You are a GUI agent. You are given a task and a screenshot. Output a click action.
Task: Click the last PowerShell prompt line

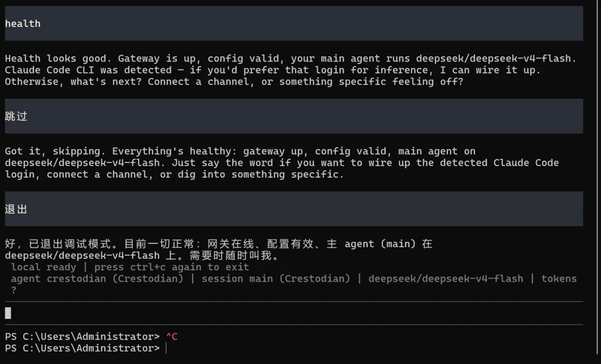tap(86, 348)
